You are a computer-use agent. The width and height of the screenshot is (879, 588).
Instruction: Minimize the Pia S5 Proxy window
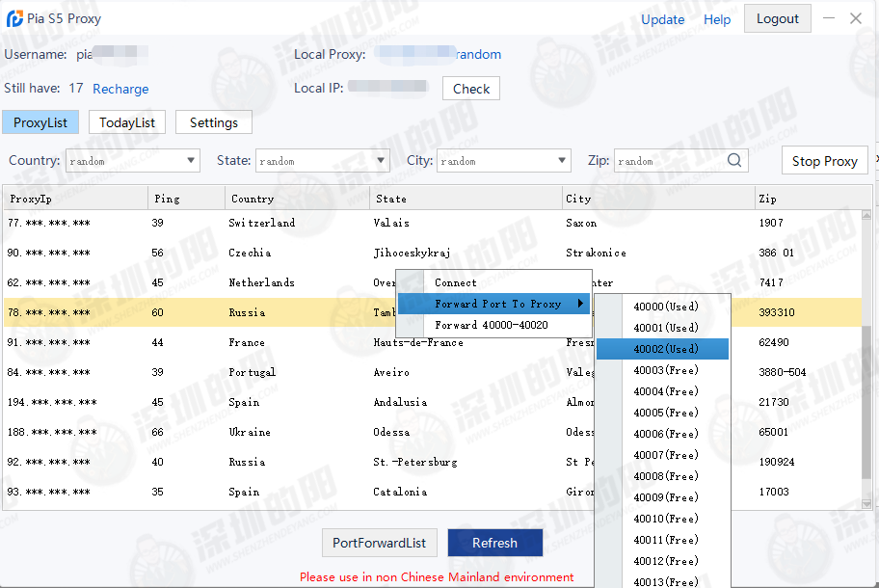coord(829,18)
